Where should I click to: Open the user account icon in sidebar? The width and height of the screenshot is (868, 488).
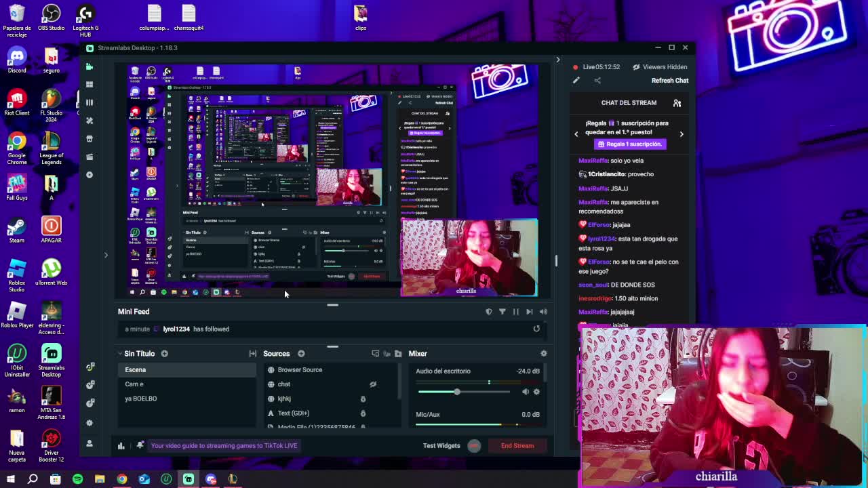(x=90, y=443)
